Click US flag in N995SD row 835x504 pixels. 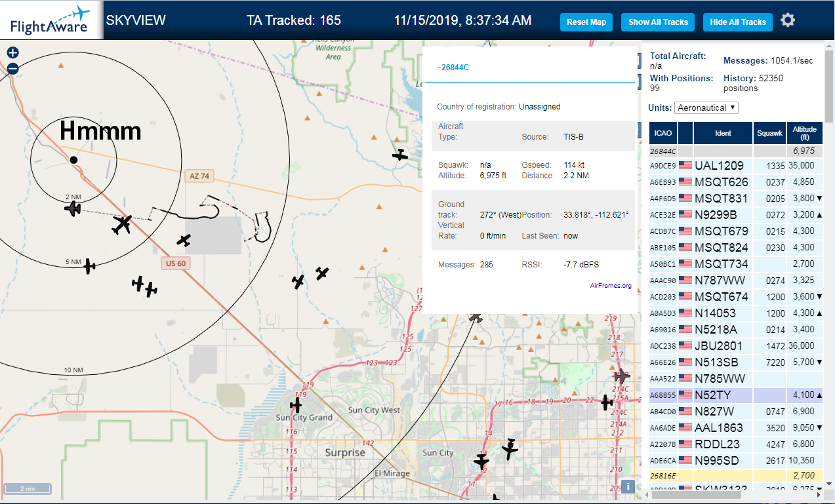click(x=685, y=461)
